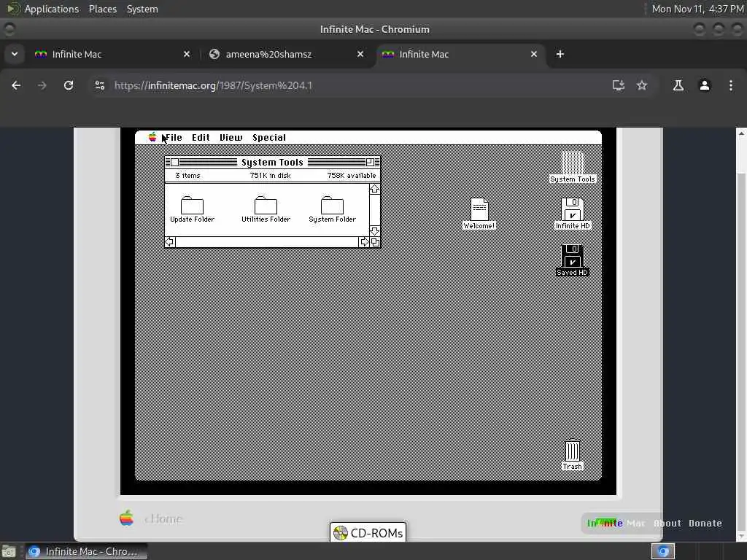747x560 pixels.
Task: Open the File menu
Action: pos(174,137)
